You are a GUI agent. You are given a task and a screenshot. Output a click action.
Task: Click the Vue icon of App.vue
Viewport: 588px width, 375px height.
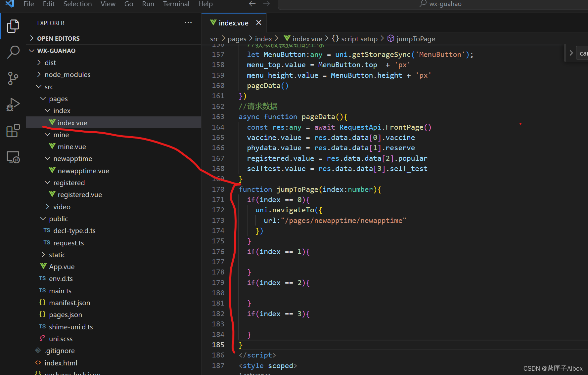coord(43,266)
